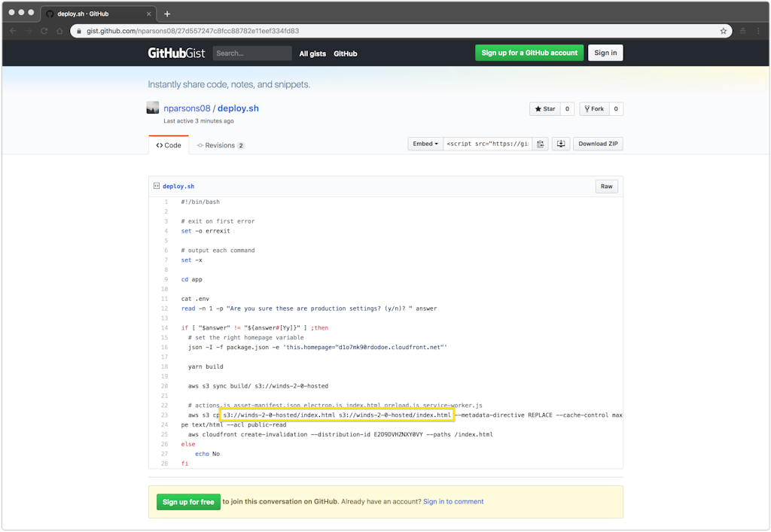Open the Revisions tab
The height and width of the screenshot is (532, 771).
pos(221,145)
